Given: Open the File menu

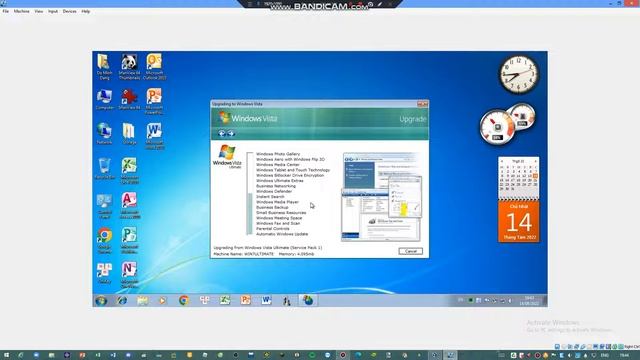Looking at the screenshot, I should [6, 11].
